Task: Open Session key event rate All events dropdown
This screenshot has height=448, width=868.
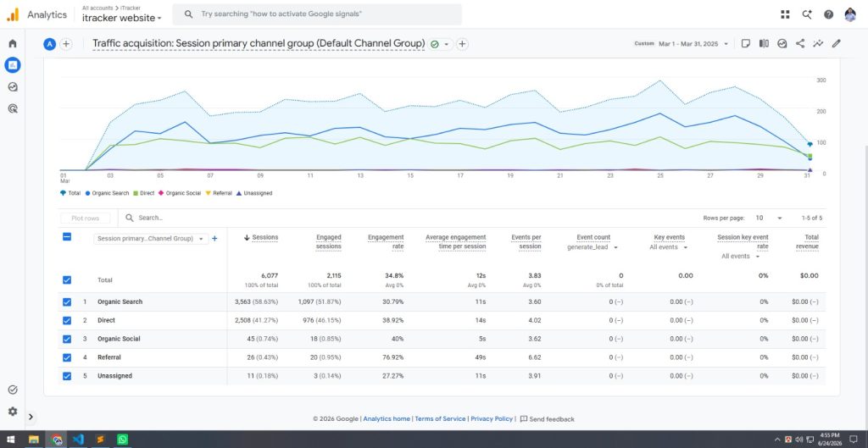Action: pos(741,256)
